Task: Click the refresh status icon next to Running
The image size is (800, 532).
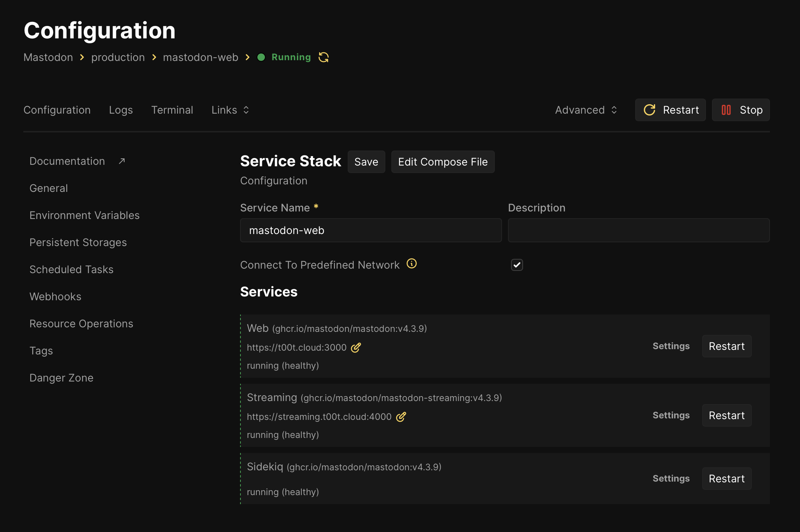Action: point(323,57)
